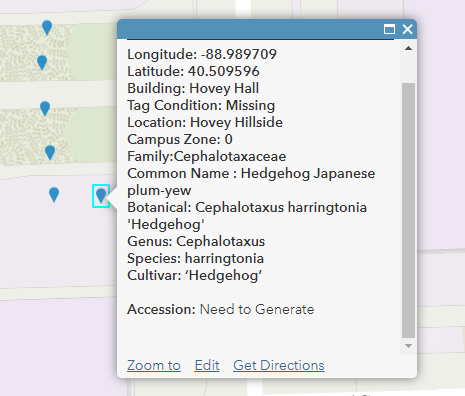This screenshot has width=465, height=396.
Task: Click the Cultivar: 'Hedgehog' text
Action: tap(194, 275)
